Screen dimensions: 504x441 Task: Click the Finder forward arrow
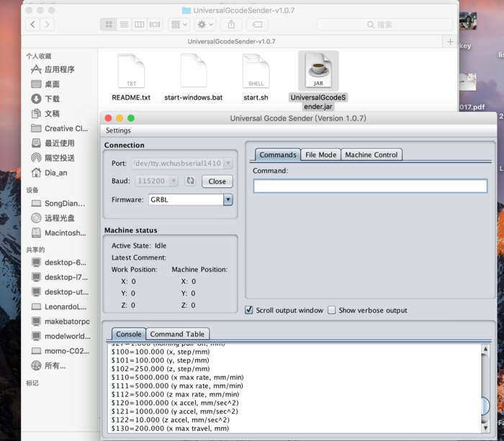[48, 24]
